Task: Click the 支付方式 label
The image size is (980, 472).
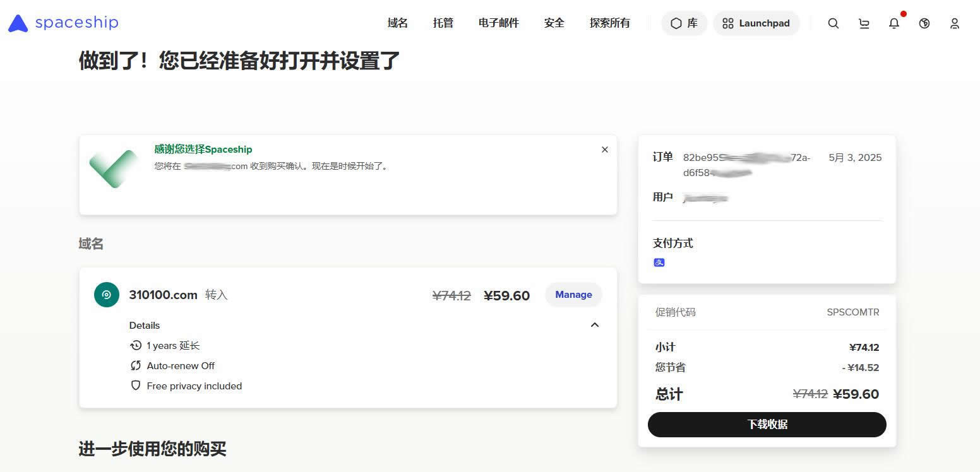Action: click(x=673, y=243)
